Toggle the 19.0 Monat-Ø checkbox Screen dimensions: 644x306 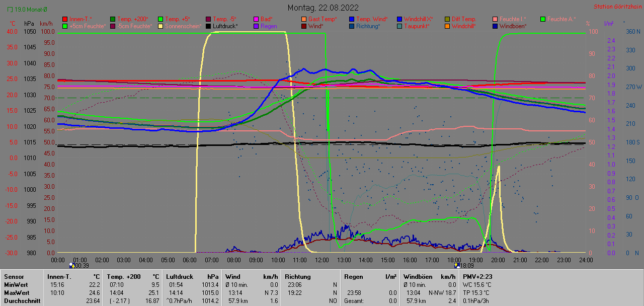(10, 10)
